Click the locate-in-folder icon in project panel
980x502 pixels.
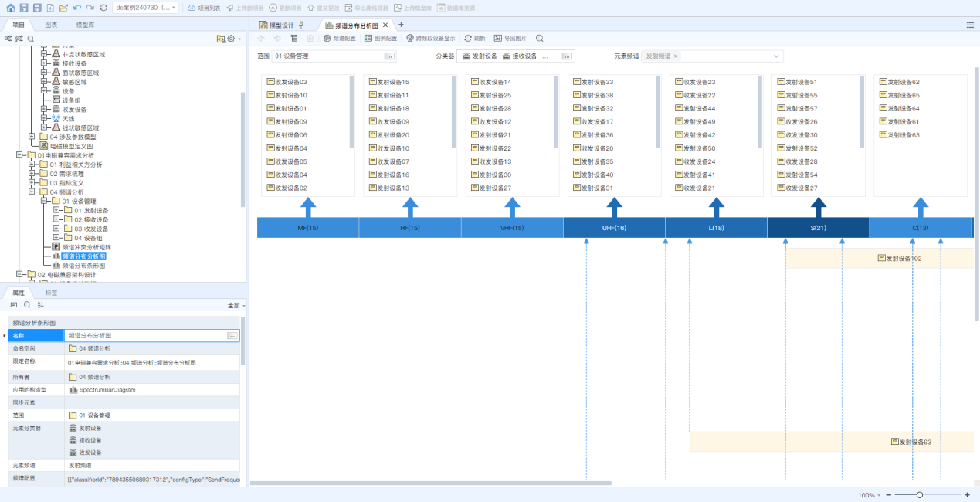pos(220,39)
